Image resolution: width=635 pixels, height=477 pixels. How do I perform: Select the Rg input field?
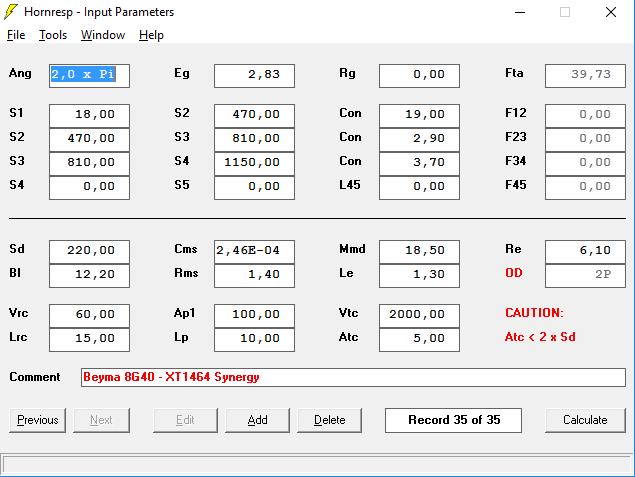pos(419,76)
